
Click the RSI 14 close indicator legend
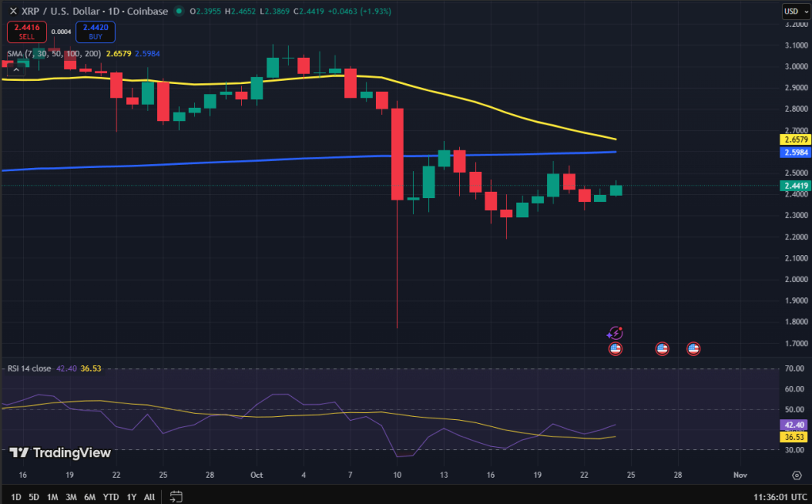29,368
